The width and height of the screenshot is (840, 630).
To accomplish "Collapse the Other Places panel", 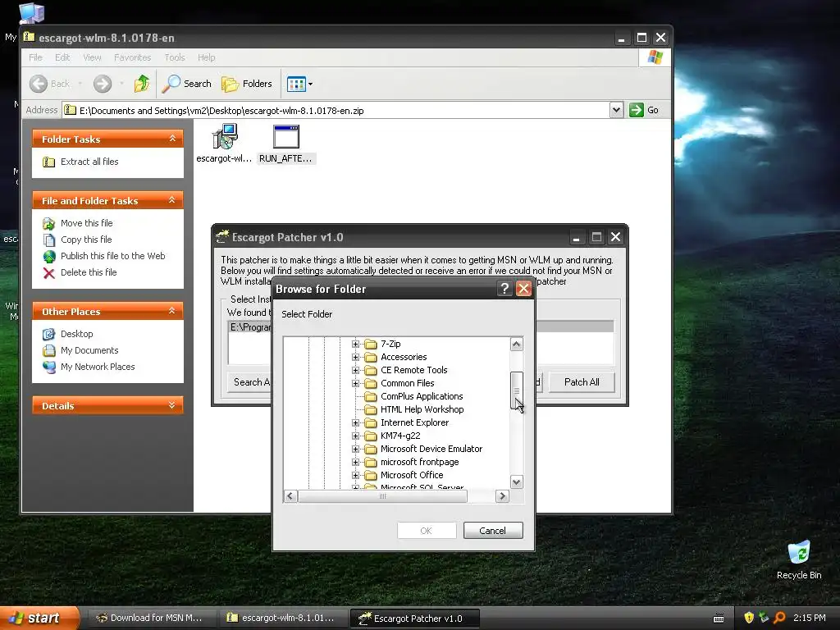I will (172, 311).
